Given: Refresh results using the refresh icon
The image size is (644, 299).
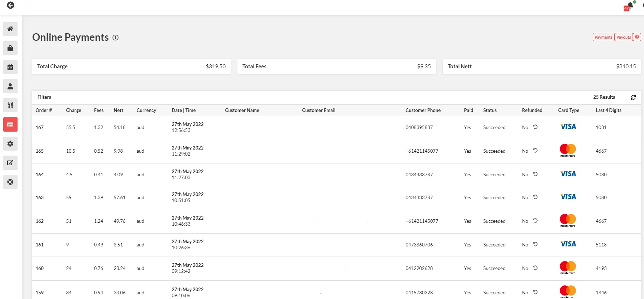Looking at the screenshot, I should click(633, 97).
